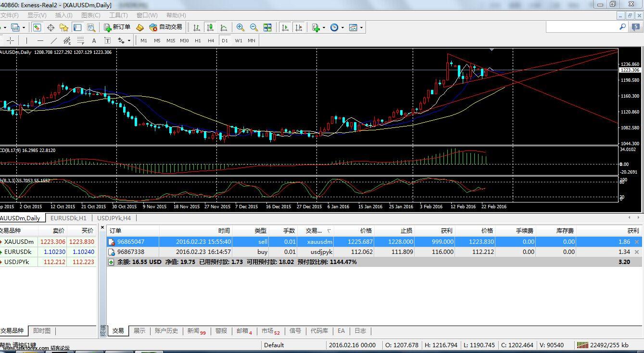
Task: Switch chart to line chart style
Action: 223,27
